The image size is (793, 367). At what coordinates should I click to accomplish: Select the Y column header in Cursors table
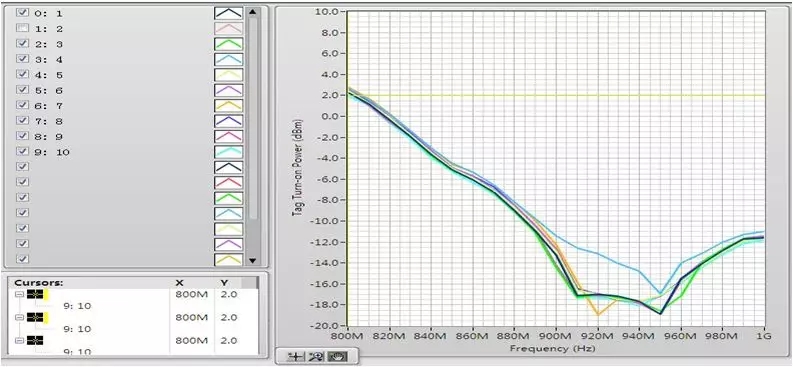[x=224, y=283]
